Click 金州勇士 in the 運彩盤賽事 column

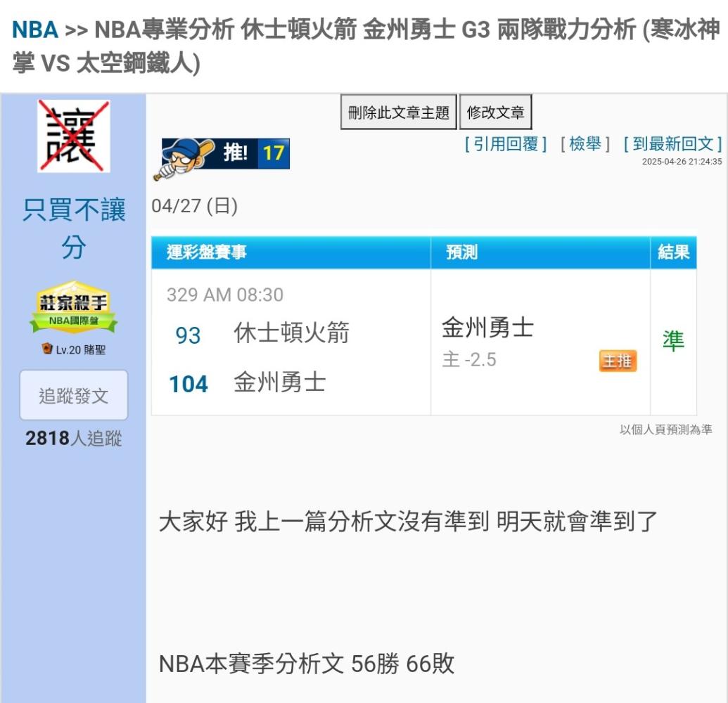point(280,382)
